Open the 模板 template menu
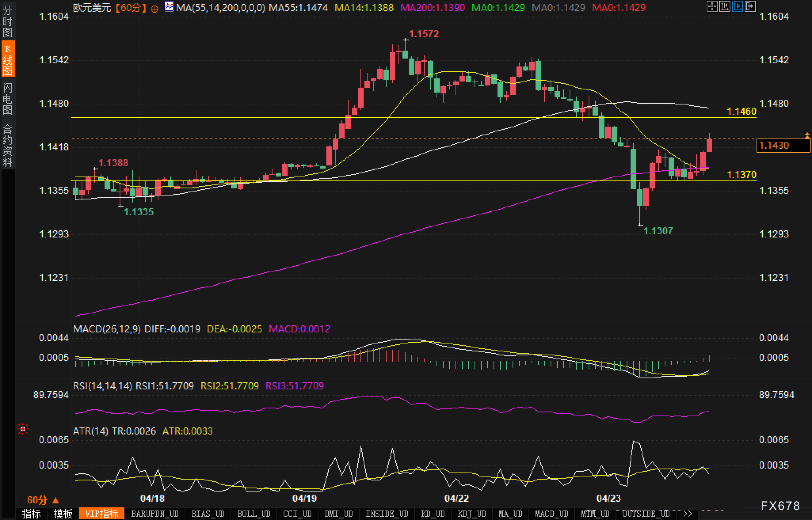 pyautogui.click(x=63, y=514)
